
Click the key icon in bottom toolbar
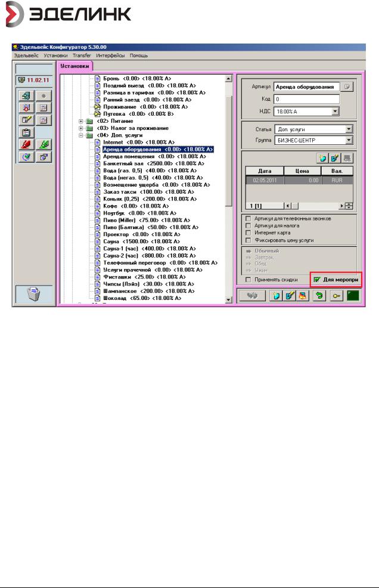pyautogui.click(x=336, y=296)
